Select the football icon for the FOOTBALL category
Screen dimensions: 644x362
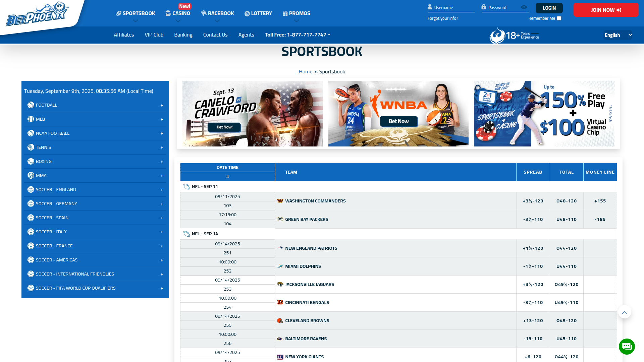tap(30, 105)
